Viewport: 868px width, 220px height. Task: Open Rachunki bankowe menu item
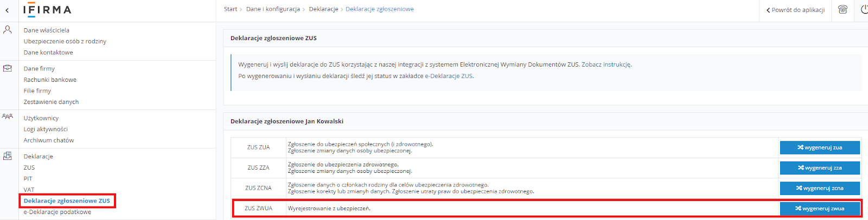[50, 80]
